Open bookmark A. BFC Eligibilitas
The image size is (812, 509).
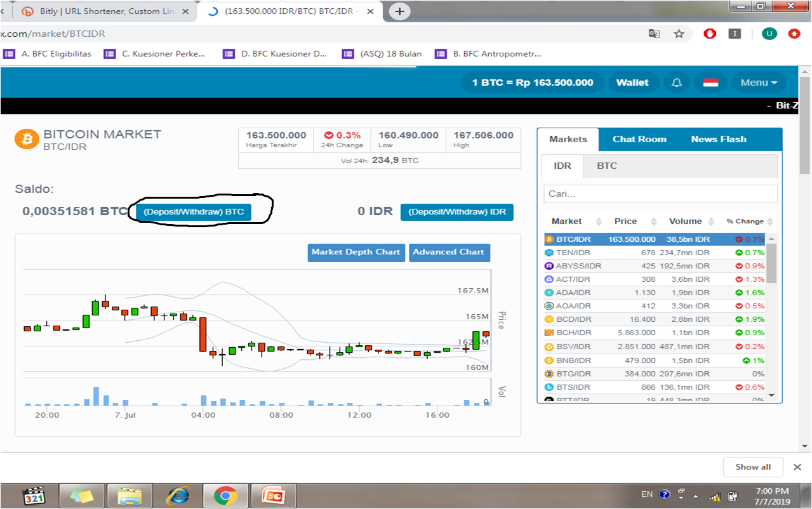tap(48, 54)
